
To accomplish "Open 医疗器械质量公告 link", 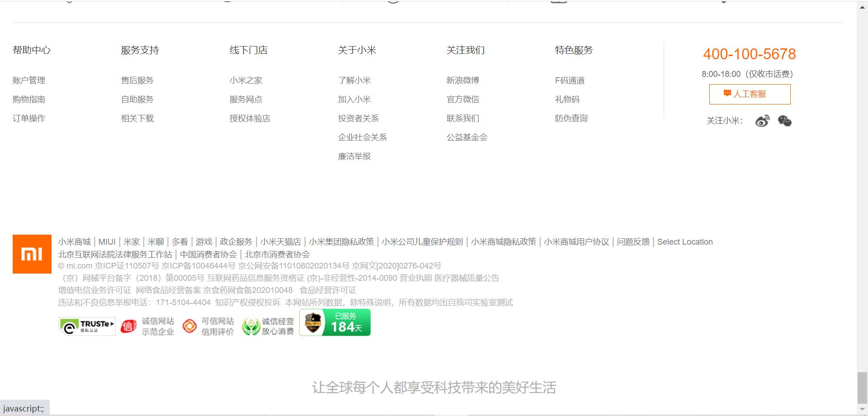I will [467, 278].
